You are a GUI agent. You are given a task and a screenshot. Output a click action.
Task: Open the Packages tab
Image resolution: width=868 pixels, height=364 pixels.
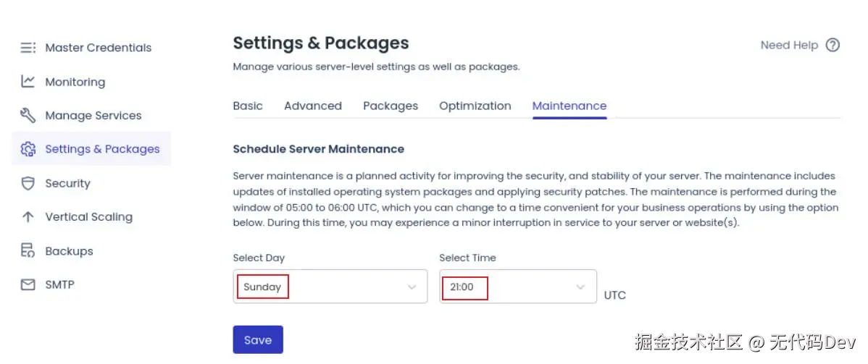(x=391, y=106)
